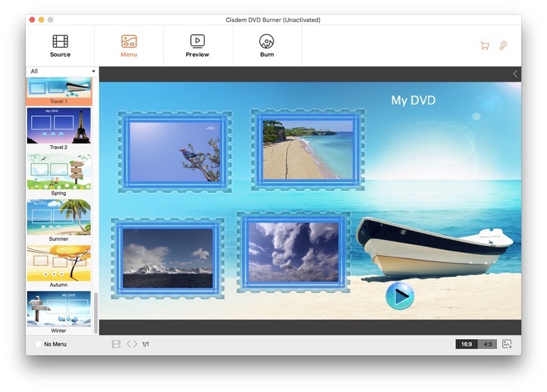Switch to the Preview tab
The width and height of the screenshot is (547, 392).
[197, 45]
